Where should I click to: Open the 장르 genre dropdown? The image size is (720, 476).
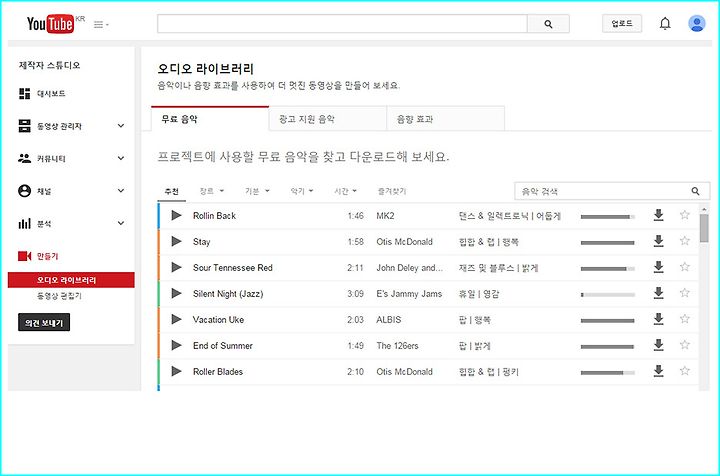tap(212, 191)
